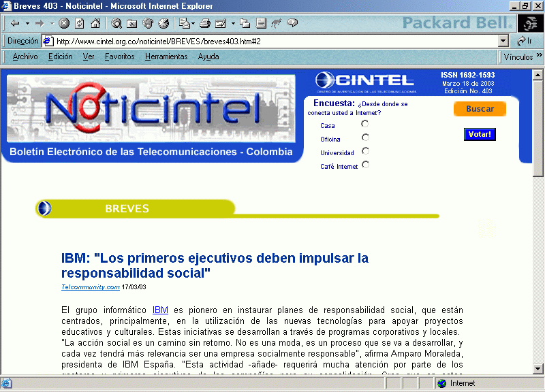Image resolution: width=545 pixels, height=392 pixels.
Task: Open the Favoritos menu
Action: point(120,56)
